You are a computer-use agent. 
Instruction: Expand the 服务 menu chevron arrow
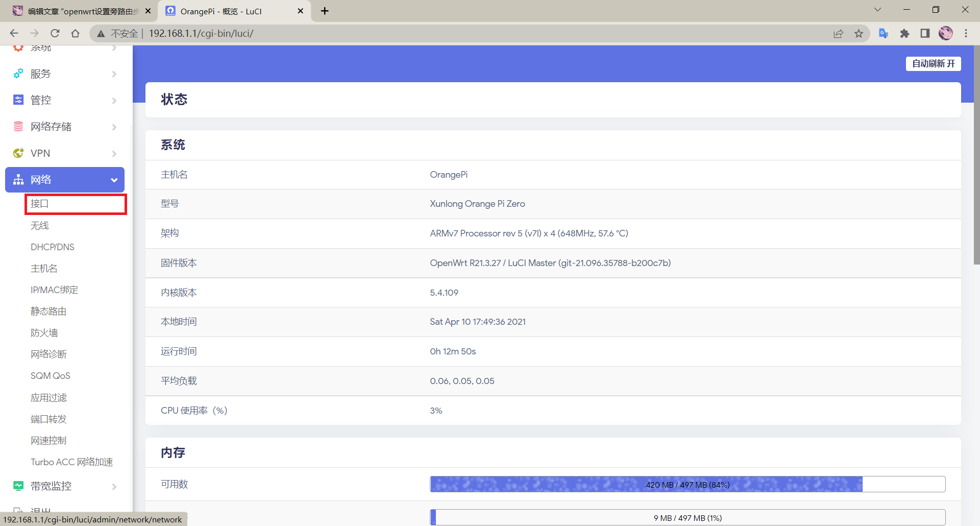click(114, 74)
